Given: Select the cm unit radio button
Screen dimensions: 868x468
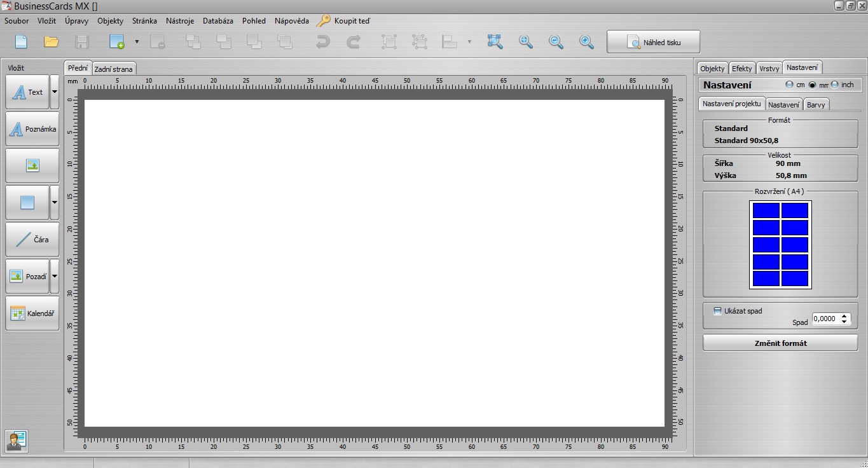Looking at the screenshot, I should (x=790, y=85).
